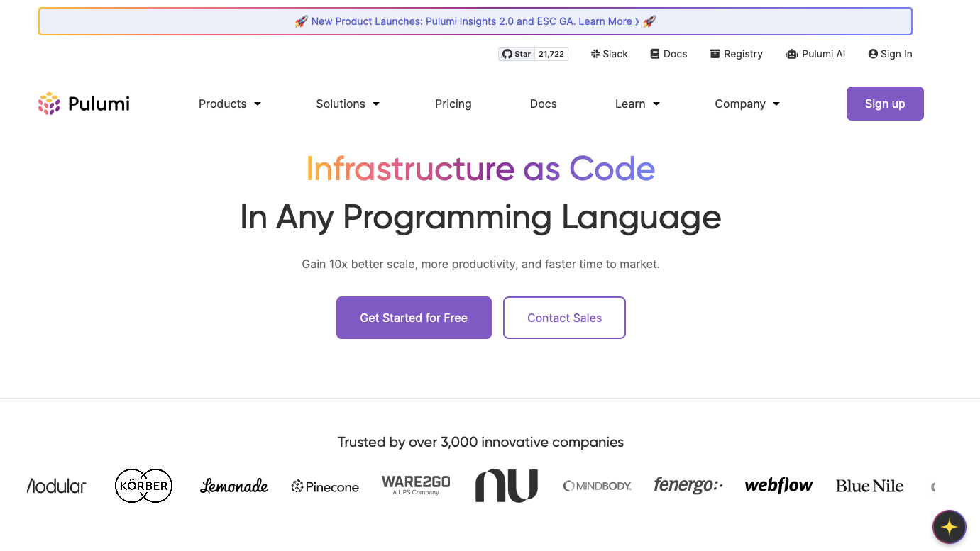Click the GitHub star count badge
The height and width of the screenshot is (551, 980).
pos(551,54)
